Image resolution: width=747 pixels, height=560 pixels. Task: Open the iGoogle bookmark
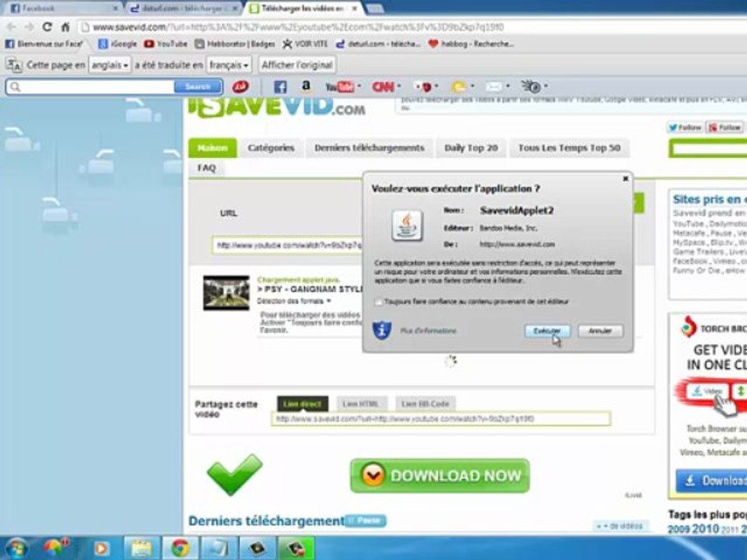[117, 44]
